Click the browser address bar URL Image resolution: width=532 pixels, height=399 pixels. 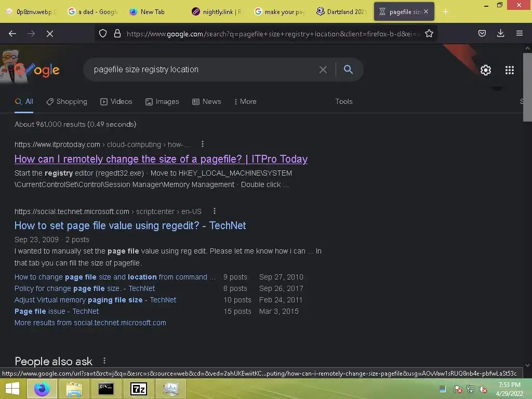273,34
